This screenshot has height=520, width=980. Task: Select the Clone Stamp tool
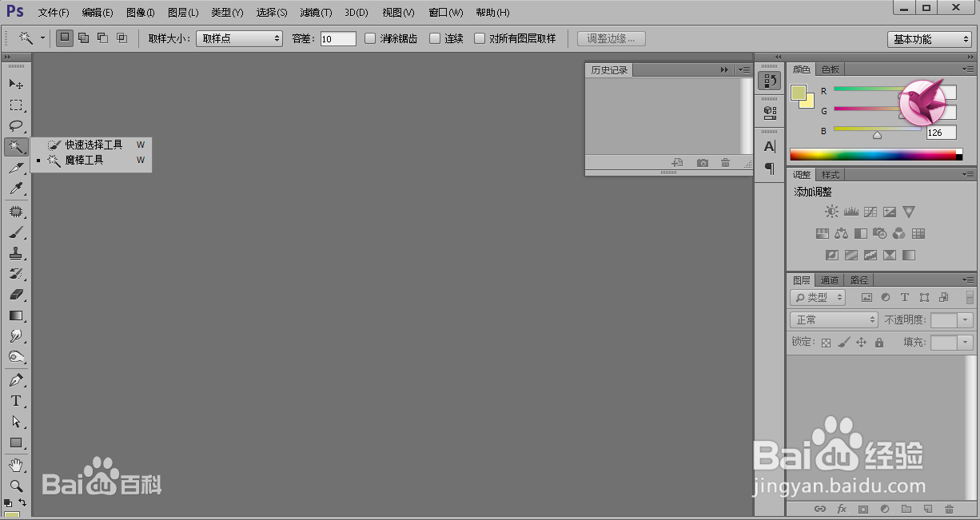click(16, 253)
